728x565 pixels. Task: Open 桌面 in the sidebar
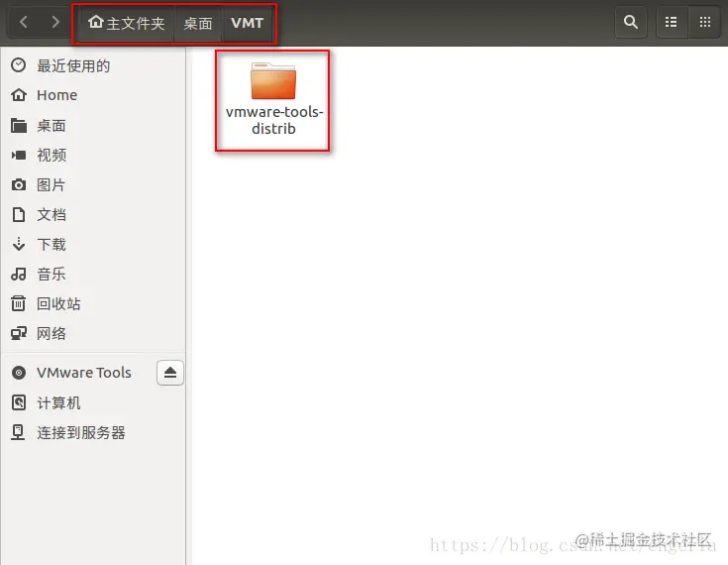93,126
